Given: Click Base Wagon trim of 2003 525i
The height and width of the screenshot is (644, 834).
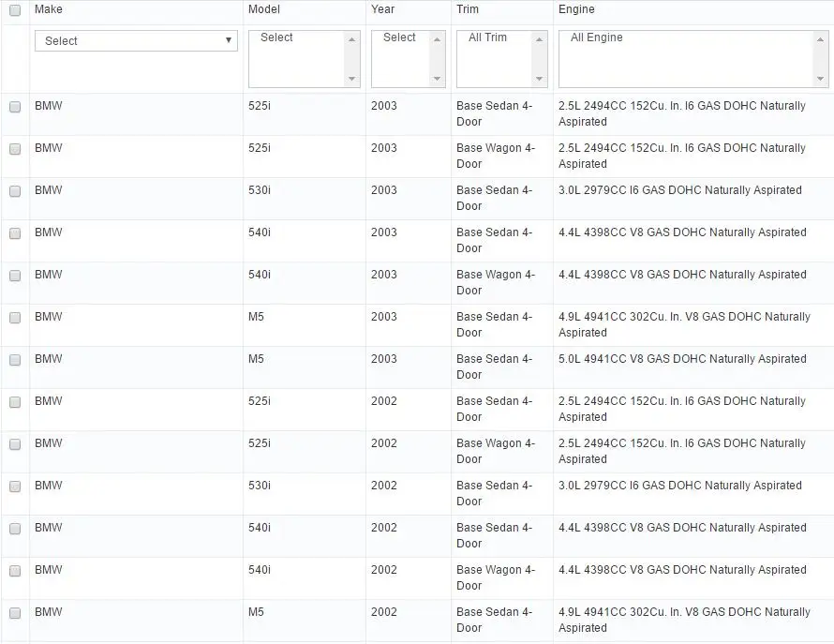Looking at the screenshot, I should (x=496, y=156).
